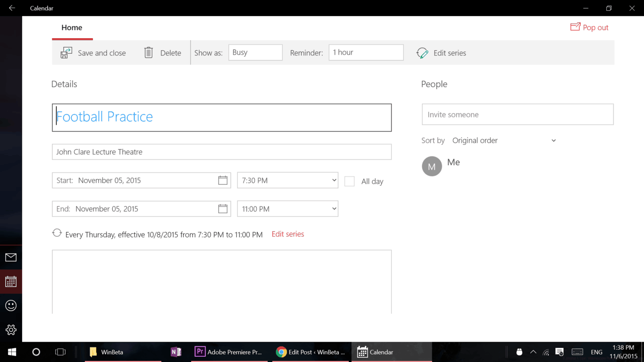Click the Invite someone field
This screenshot has height=362, width=644.
coord(518,115)
